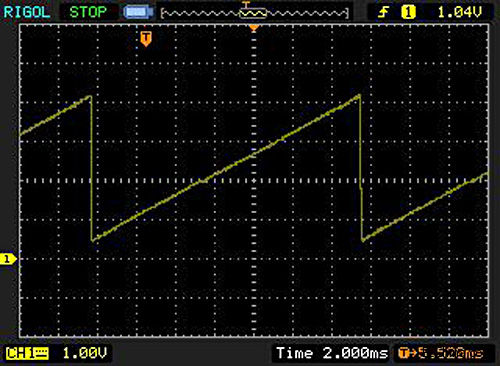Screen dimensions: 500x366
Task: Click the CH1 coupling label
Action: (27, 353)
